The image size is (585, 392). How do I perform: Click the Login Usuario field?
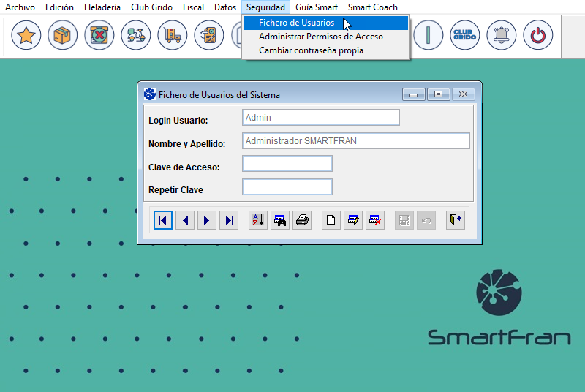tap(321, 118)
